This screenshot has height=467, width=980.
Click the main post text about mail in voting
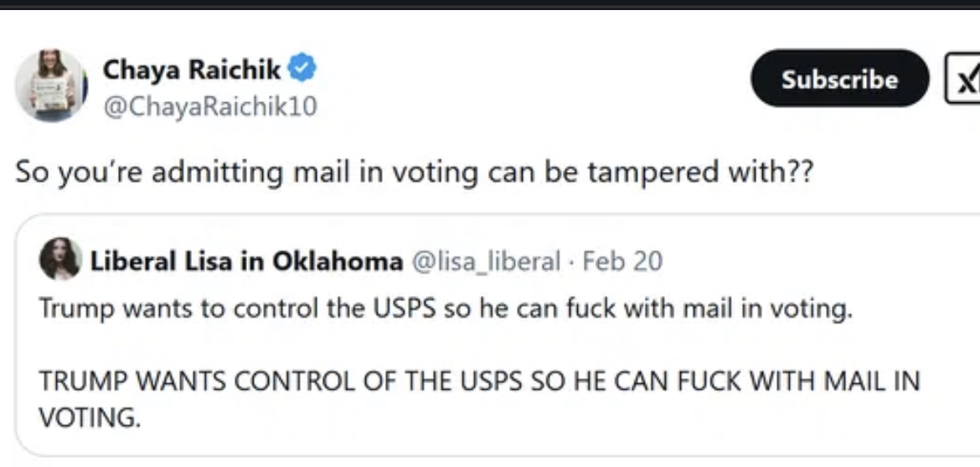[x=415, y=172]
